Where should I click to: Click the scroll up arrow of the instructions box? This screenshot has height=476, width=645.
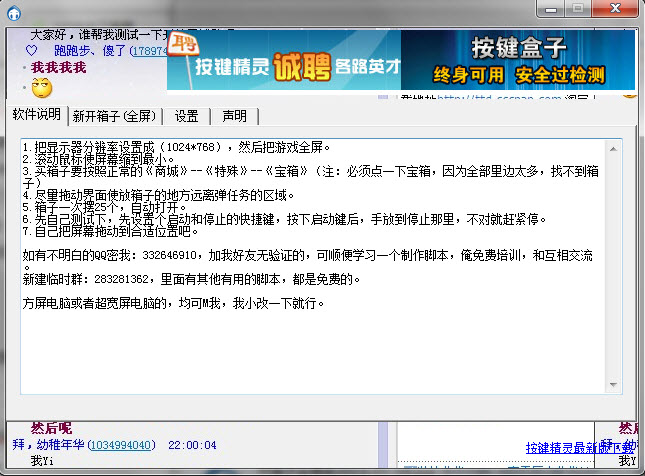(613, 149)
